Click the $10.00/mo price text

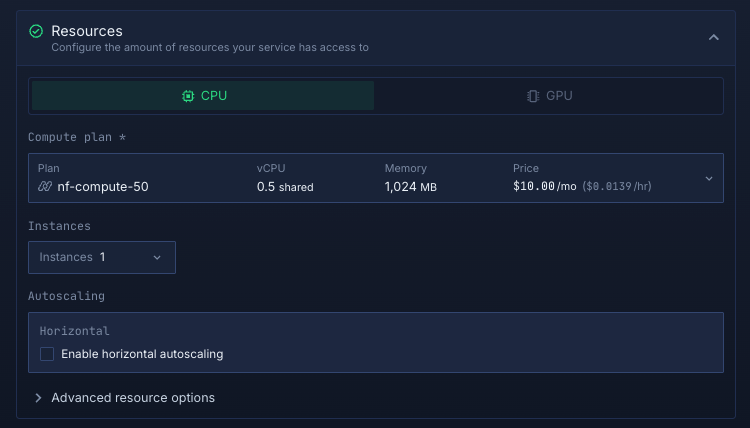(545, 186)
